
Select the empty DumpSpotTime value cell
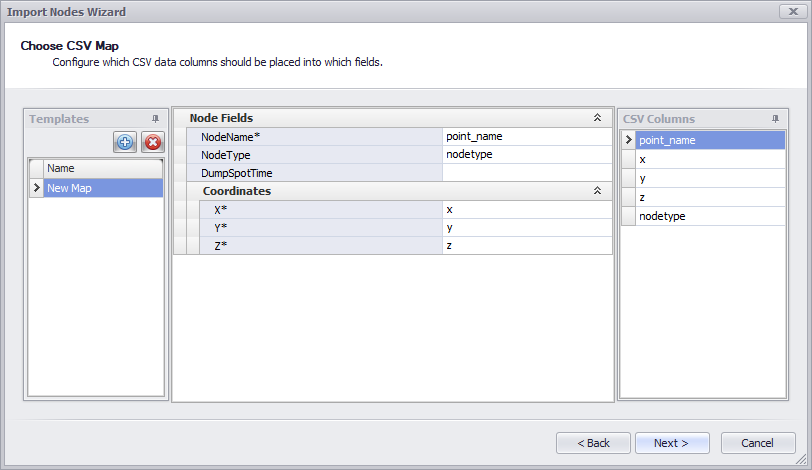click(x=526, y=173)
